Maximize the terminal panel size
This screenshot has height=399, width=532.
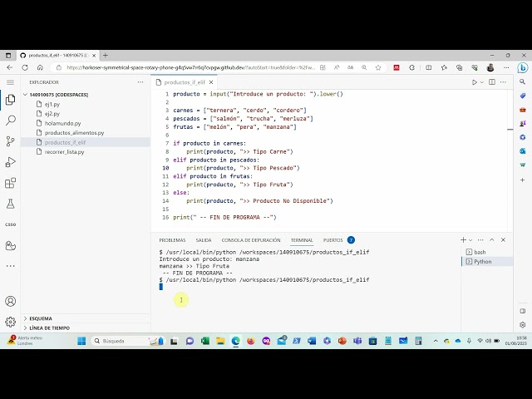(x=492, y=240)
